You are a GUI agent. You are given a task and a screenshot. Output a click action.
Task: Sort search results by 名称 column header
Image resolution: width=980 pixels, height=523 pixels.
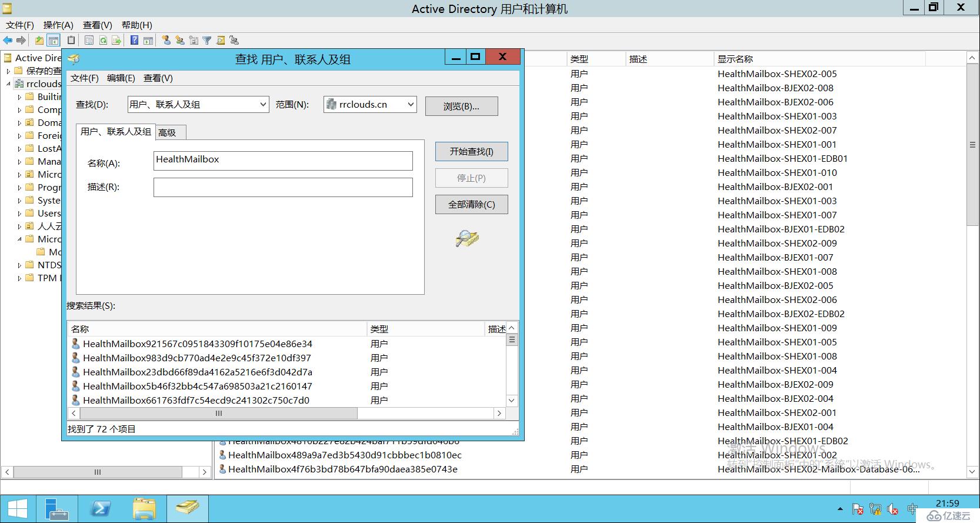click(x=217, y=329)
